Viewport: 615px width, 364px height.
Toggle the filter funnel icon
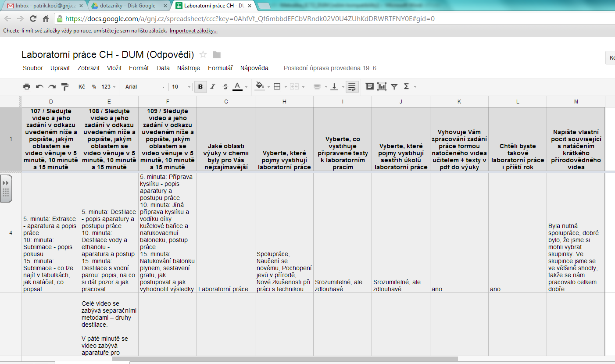(x=394, y=87)
